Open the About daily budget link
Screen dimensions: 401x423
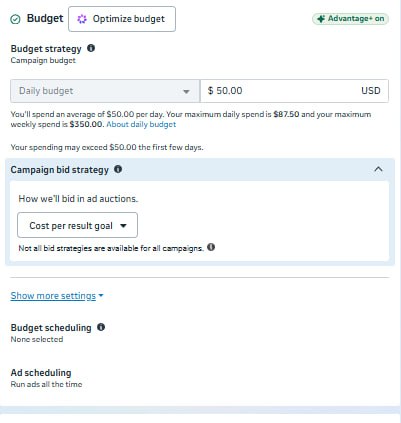(x=141, y=124)
